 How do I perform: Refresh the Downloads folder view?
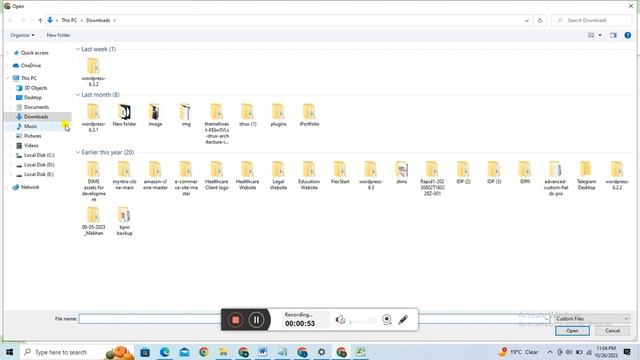pyautogui.click(x=540, y=20)
